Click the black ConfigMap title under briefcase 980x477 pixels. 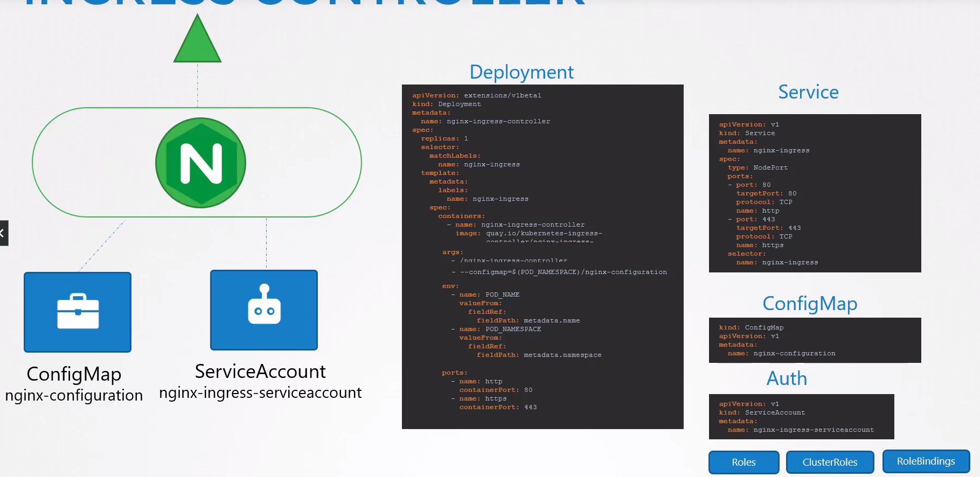pos(74,374)
